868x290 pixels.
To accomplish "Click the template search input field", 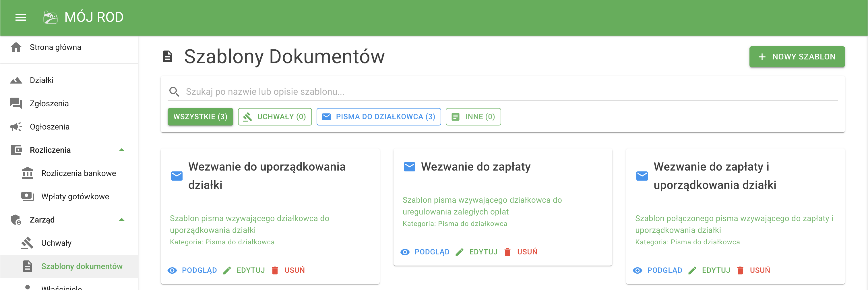I will click(404, 91).
